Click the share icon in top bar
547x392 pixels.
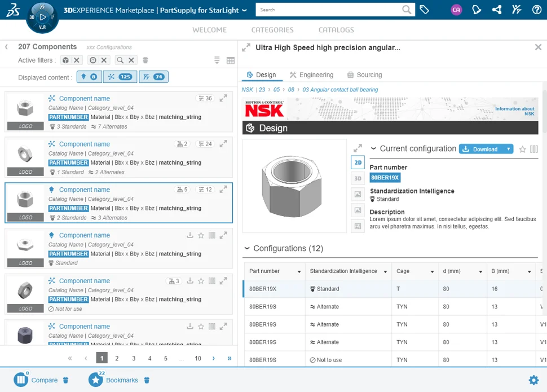coord(497,10)
